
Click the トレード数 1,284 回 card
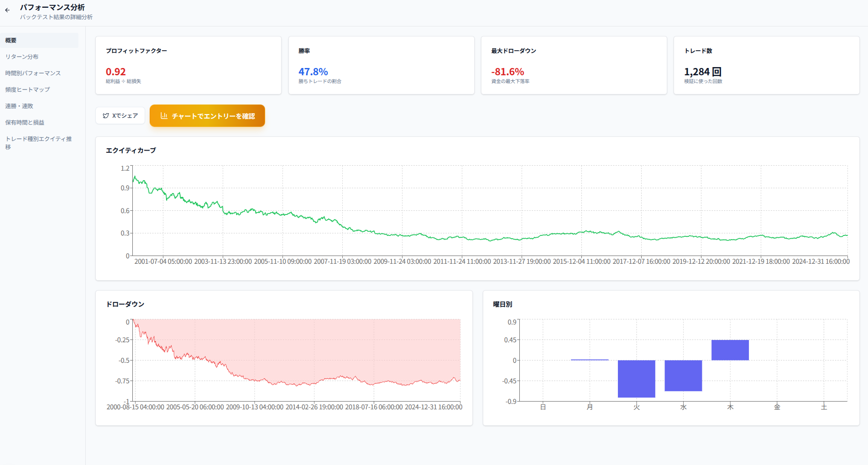tap(766, 65)
